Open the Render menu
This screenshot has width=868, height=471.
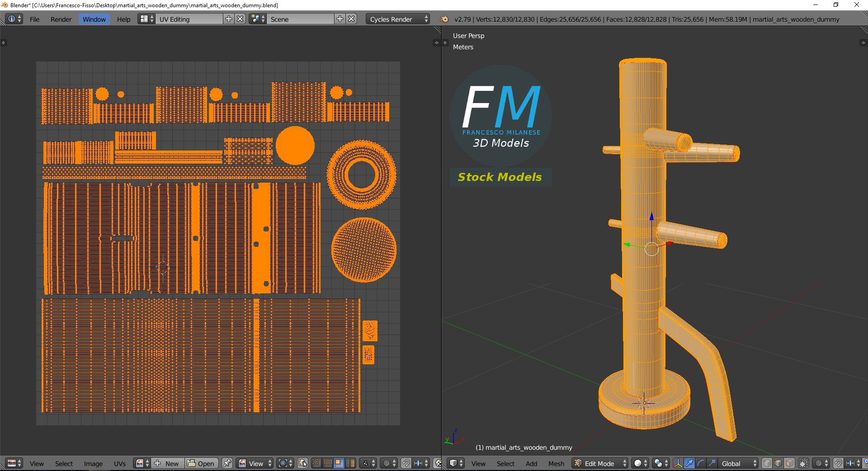coord(61,19)
